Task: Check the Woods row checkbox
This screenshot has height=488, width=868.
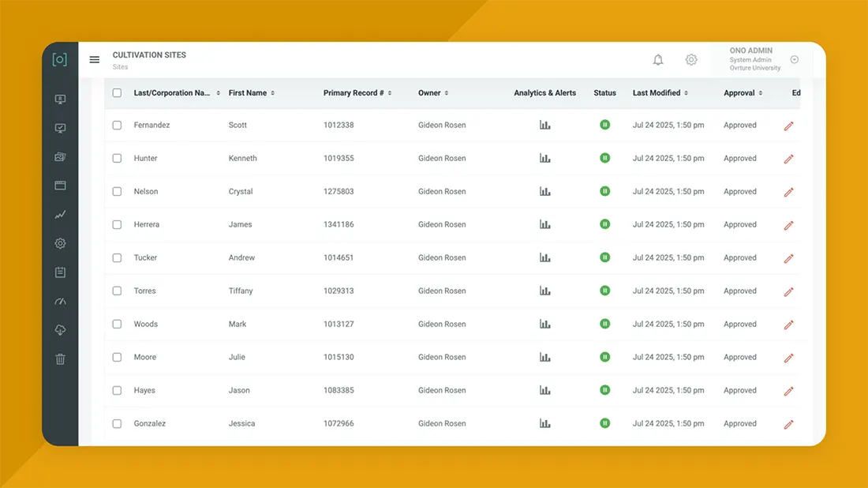Action: tap(117, 324)
